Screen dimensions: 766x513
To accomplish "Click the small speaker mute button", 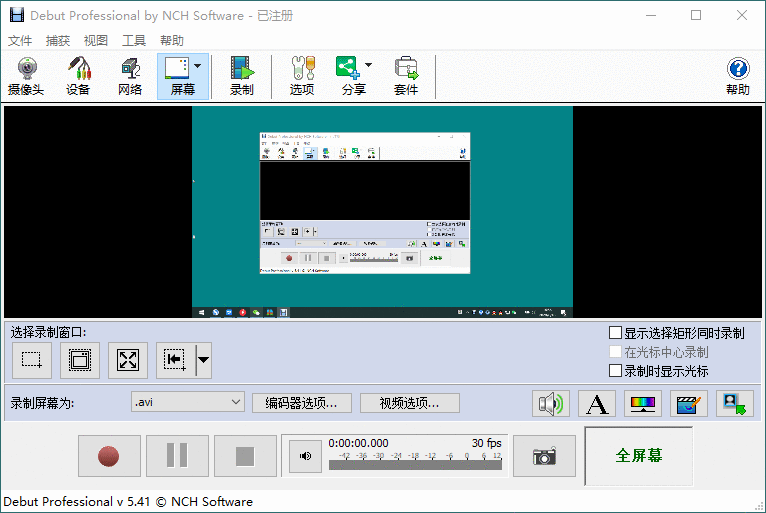I will pyautogui.click(x=305, y=456).
